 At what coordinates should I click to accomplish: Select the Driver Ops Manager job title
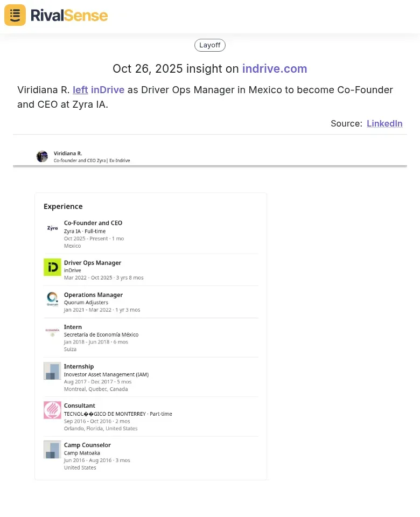(93, 263)
